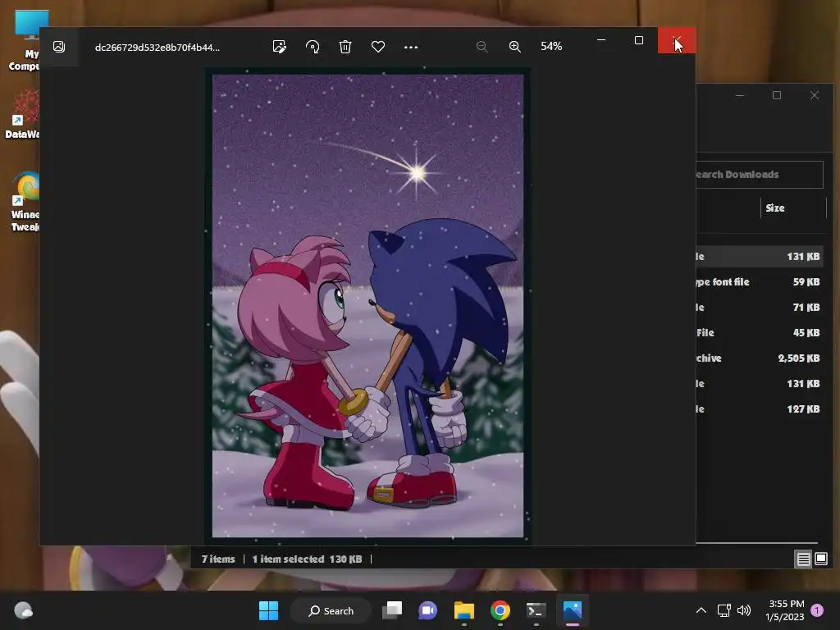The width and height of the screenshot is (840, 630).
Task: Switch File Explorer to large thumbnails view
Action: (820, 559)
